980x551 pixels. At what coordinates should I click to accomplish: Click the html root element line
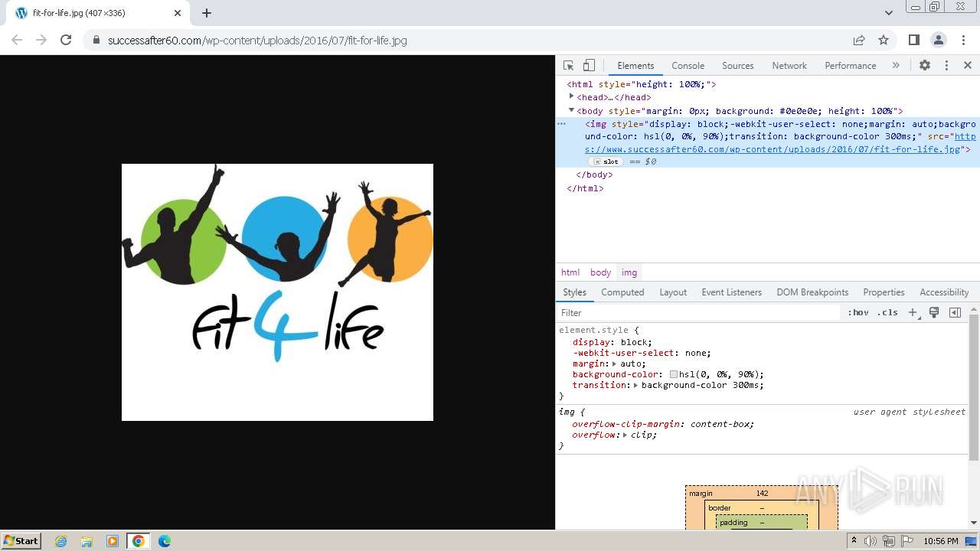(x=642, y=84)
